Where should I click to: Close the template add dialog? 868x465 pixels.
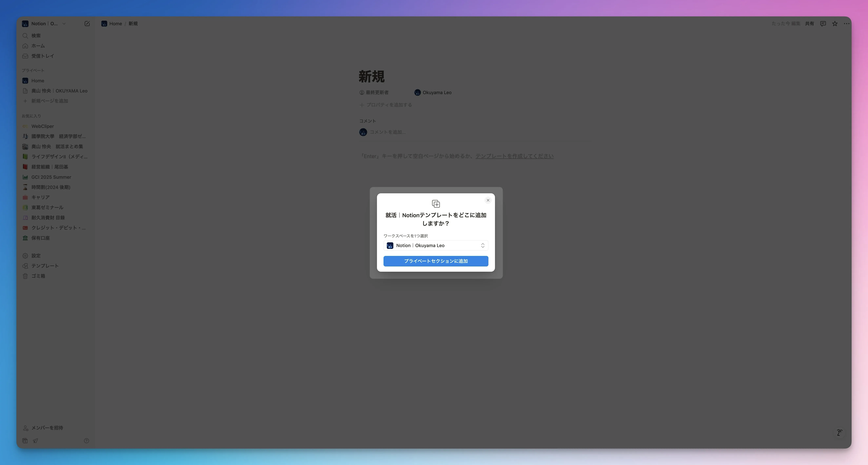(x=488, y=200)
